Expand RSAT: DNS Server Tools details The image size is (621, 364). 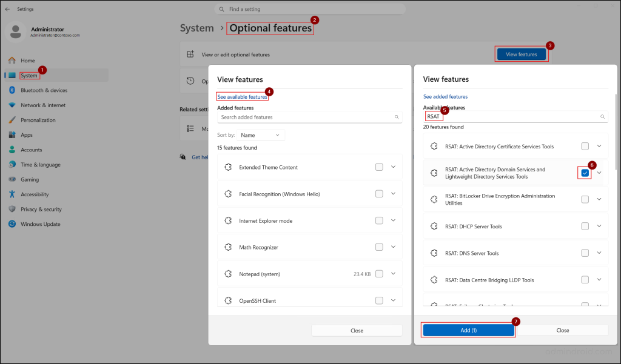click(599, 253)
